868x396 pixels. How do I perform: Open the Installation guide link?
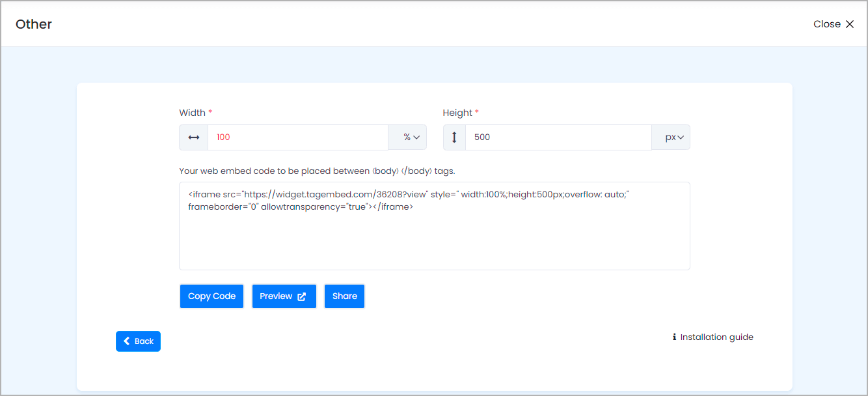[x=716, y=337]
